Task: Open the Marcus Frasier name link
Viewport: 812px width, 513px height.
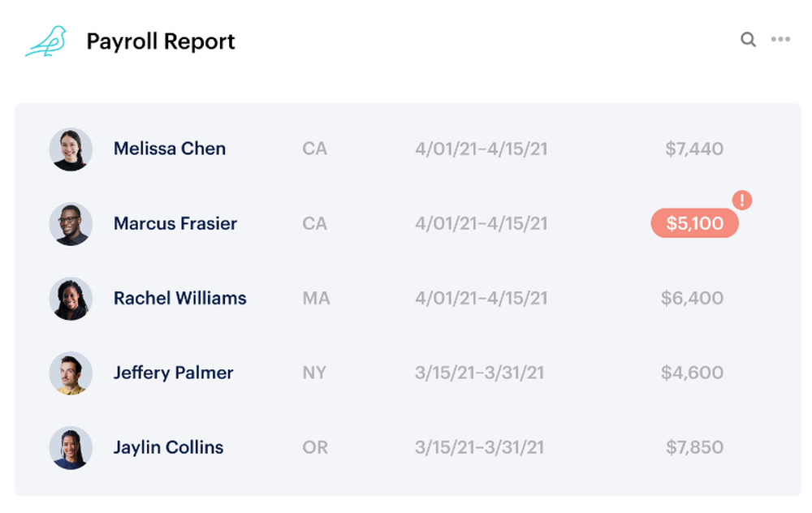Action: coord(175,223)
